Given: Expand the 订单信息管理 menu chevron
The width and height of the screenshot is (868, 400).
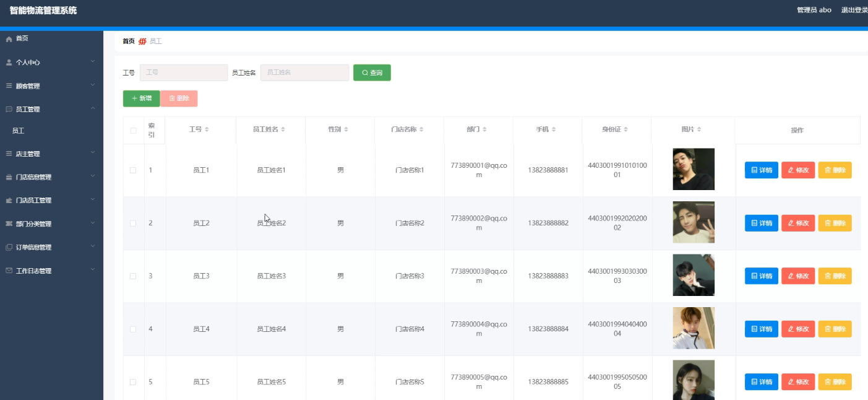Looking at the screenshot, I should click(93, 246).
